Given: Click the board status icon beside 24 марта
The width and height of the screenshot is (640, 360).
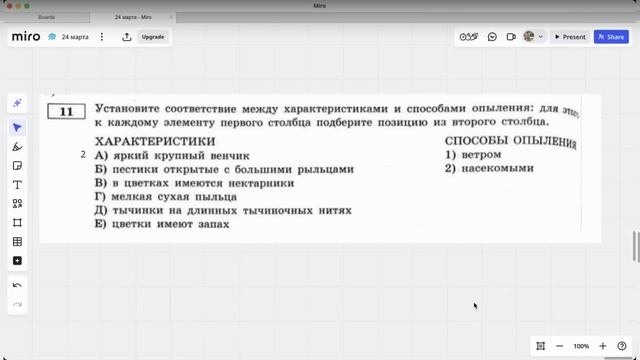Looking at the screenshot, I should [52, 37].
